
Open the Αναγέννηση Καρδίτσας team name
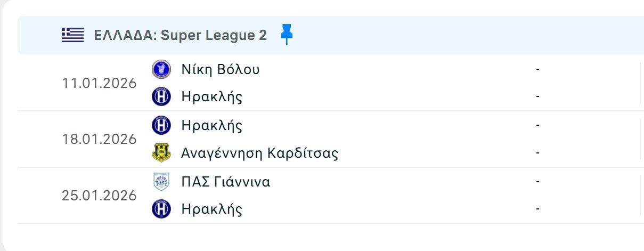pos(259,153)
